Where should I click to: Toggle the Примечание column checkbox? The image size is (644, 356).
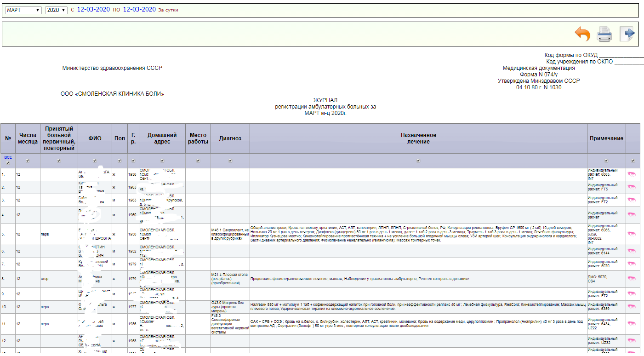coord(606,161)
